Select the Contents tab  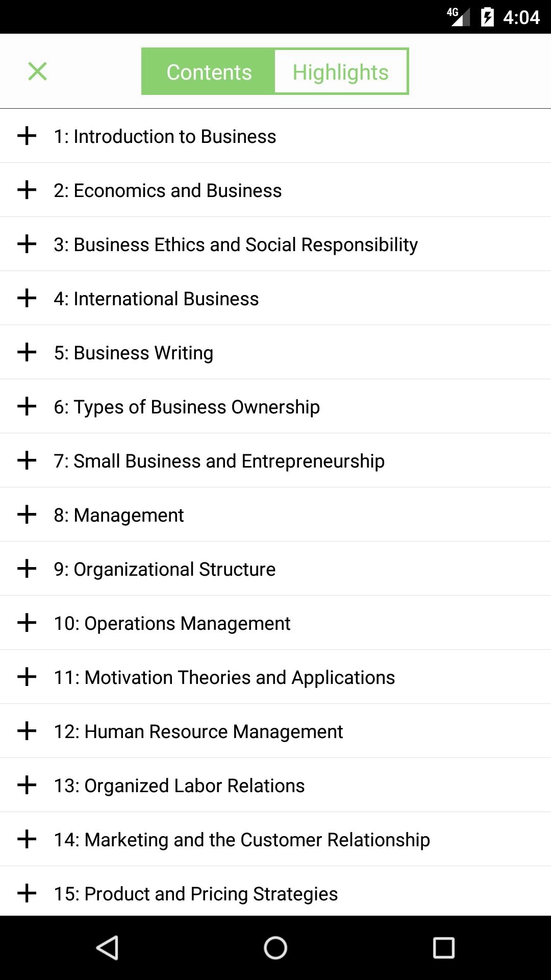(209, 72)
